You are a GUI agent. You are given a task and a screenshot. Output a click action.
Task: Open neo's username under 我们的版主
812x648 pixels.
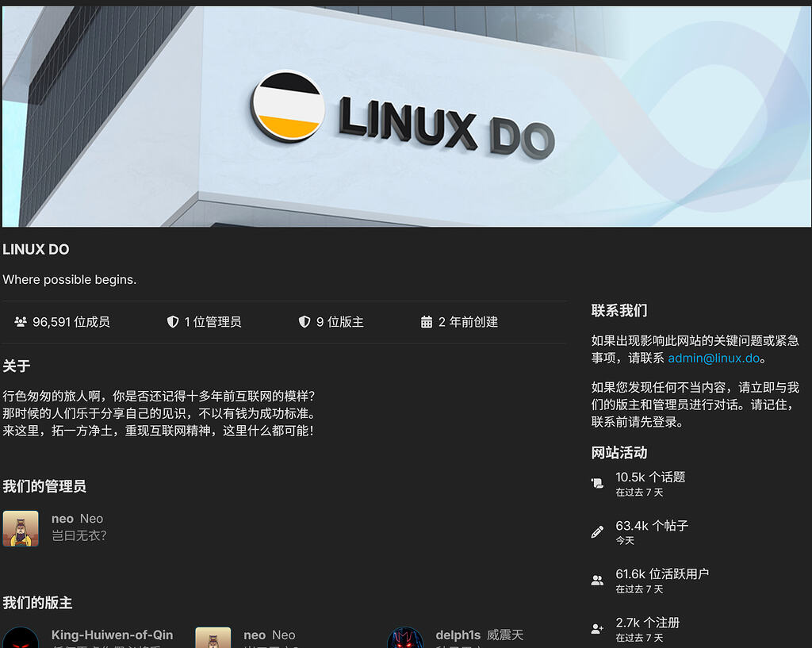pyautogui.click(x=255, y=635)
